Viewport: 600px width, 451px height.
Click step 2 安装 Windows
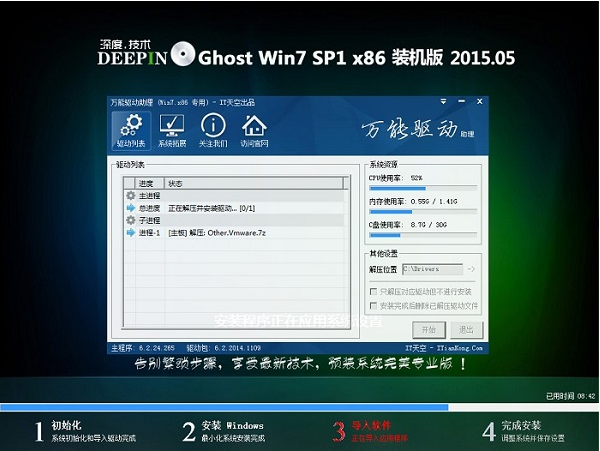[223, 431]
